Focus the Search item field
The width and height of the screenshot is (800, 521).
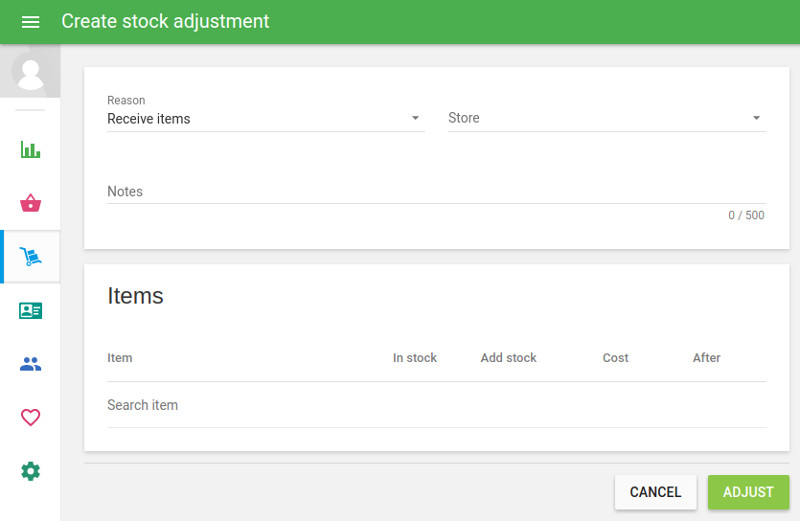(x=435, y=406)
